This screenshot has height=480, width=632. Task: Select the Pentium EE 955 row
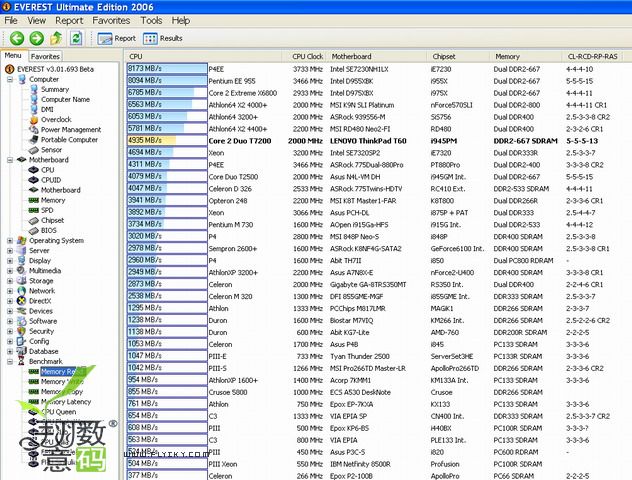tap(378, 81)
